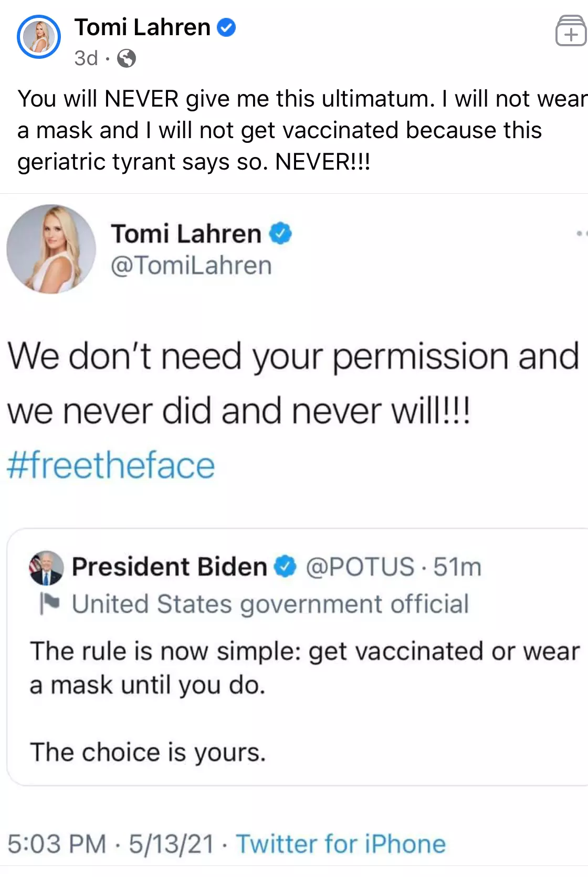Tap the tweet author's round avatar

51,248
